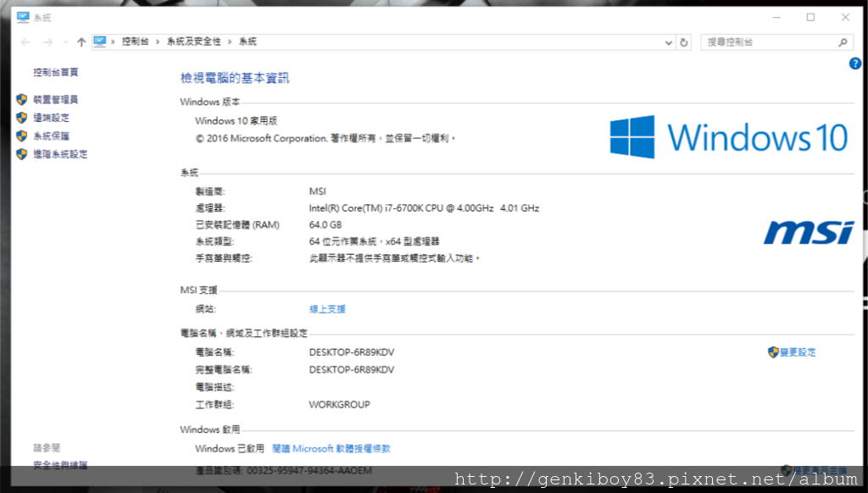Viewport: 868px width, 493px height.
Task: Click the shield icon beside 系統保護
Action: [21, 136]
